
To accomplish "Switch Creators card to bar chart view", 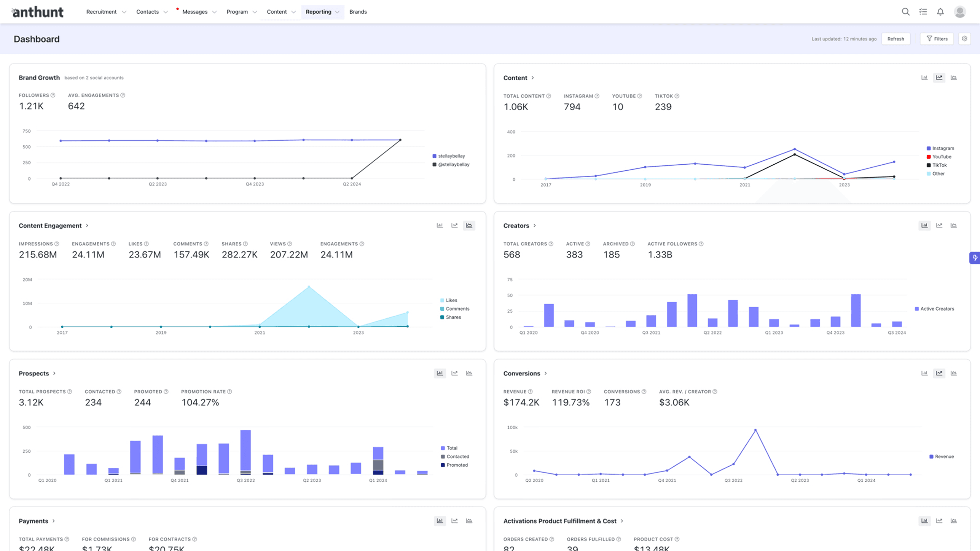I will click(x=924, y=225).
